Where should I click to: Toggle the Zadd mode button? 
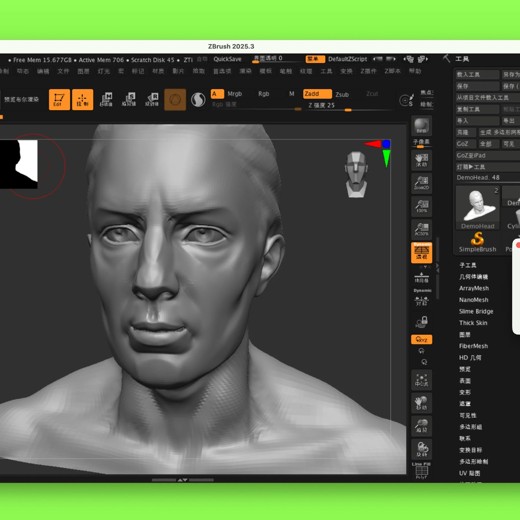(x=317, y=94)
